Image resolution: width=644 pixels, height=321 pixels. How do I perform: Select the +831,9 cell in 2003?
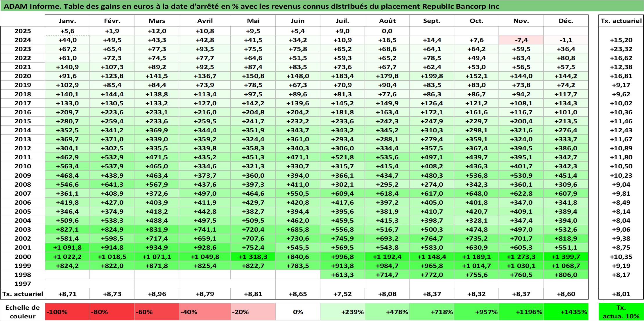point(157,230)
